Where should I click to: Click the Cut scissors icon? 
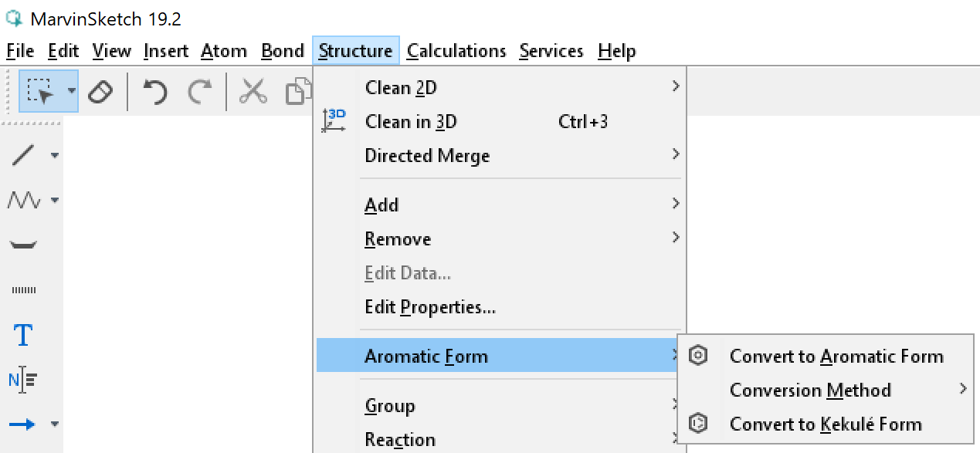[x=253, y=92]
